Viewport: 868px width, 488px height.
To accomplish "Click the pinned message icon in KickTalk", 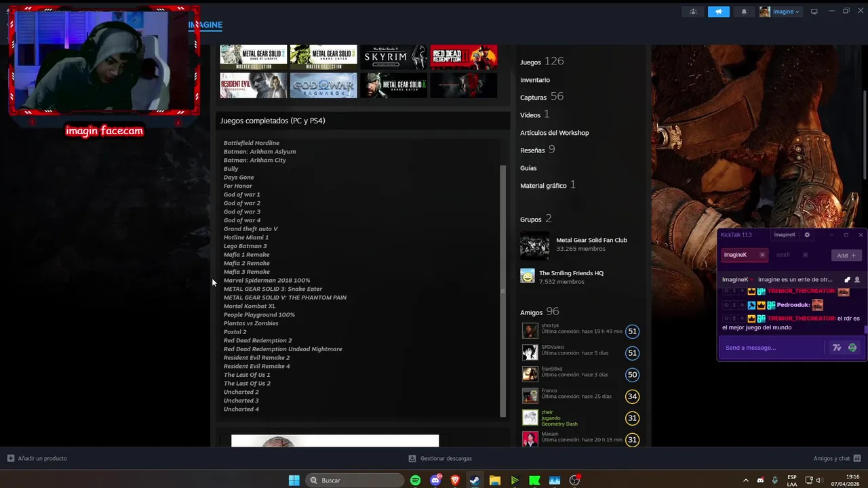I will [847, 279].
